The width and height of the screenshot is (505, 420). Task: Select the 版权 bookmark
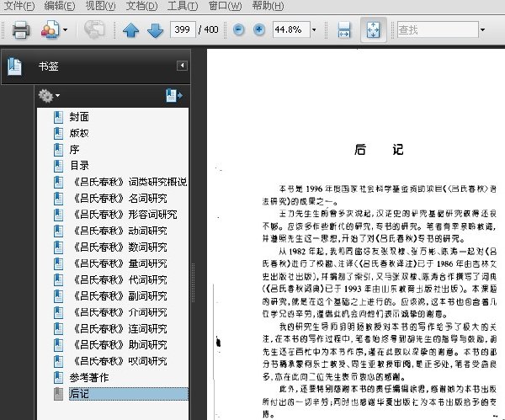[x=79, y=133]
